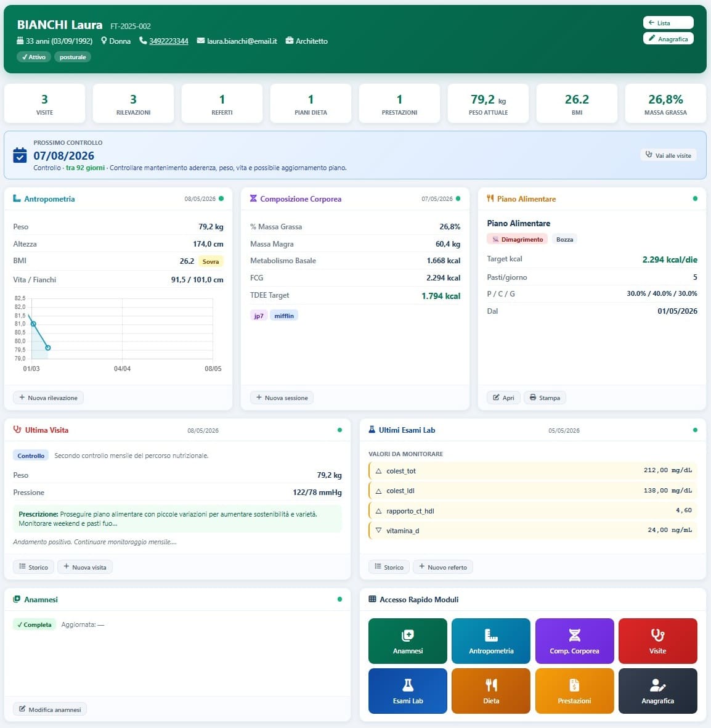The width and height of the screenshot is (711, 728).
Task: Click the 07/08/2026 next checkup date
Action: coord(63,155)
